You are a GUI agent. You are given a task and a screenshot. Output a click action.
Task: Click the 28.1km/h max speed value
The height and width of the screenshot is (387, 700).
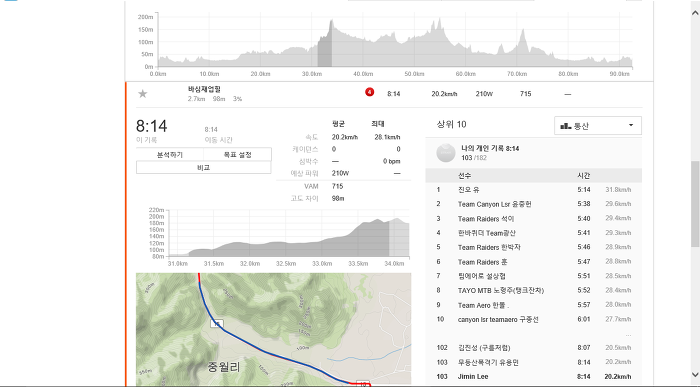[387, 137]
